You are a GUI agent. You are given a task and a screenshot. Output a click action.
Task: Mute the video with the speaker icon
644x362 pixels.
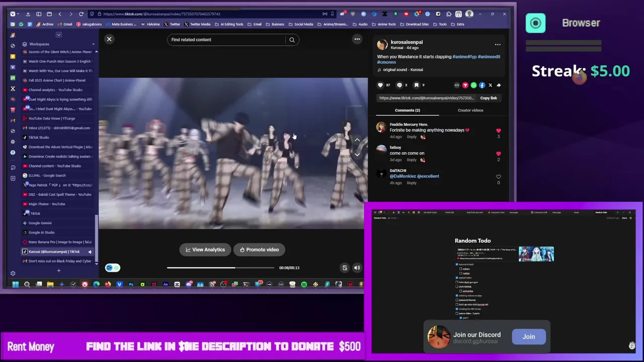click(x=357, y=268)
